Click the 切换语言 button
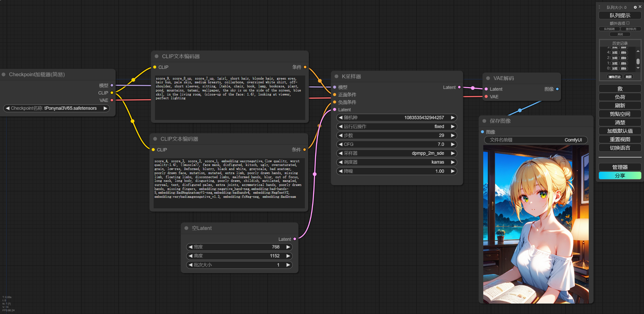644x314 pixels. click(x=620, y=148)
